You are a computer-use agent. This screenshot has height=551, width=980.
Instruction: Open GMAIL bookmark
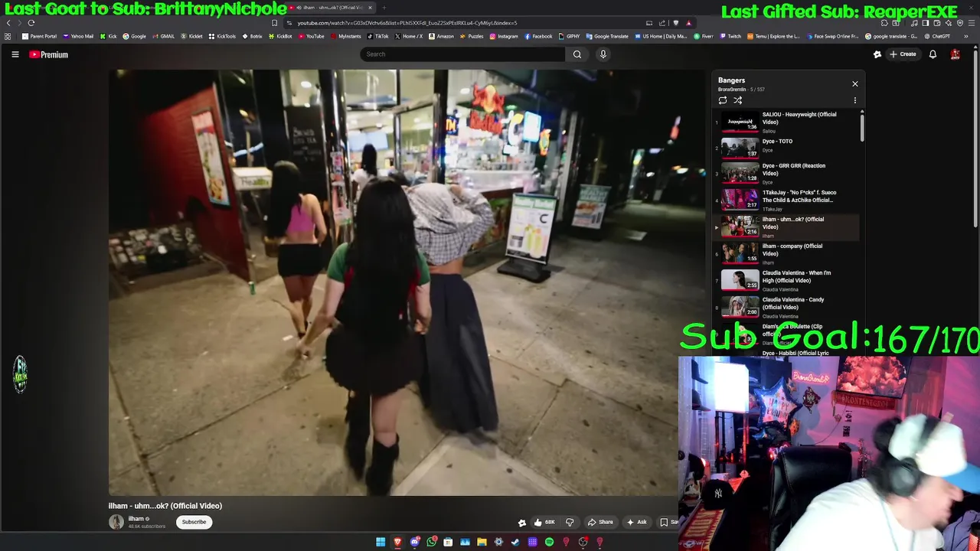[163, 36]
